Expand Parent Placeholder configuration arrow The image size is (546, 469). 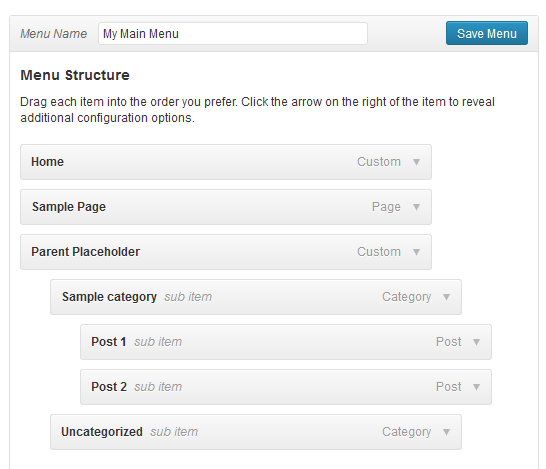416,252
